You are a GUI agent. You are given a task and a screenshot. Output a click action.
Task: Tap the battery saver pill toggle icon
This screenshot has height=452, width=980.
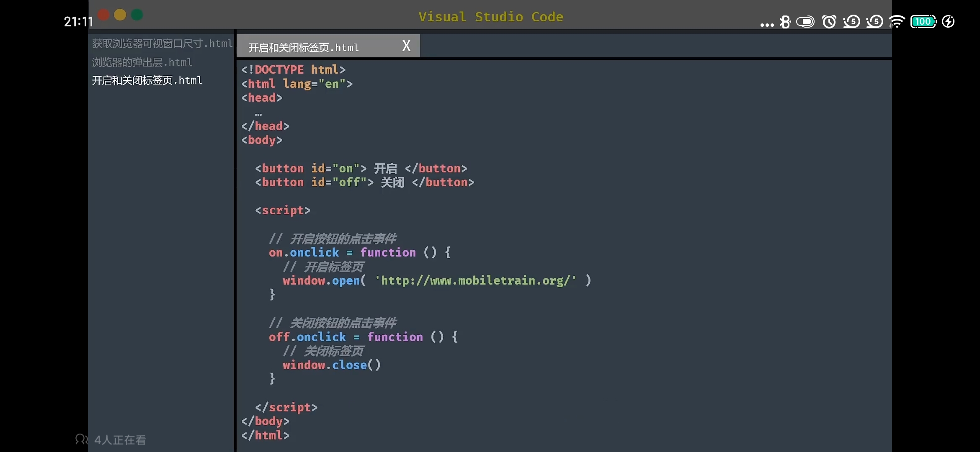pyautogui.click(x=805, y=22)
